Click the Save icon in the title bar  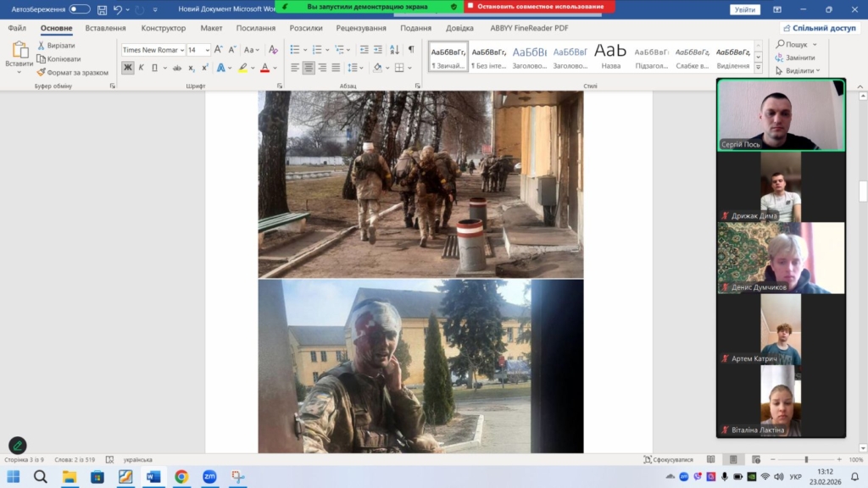(102, 9)
